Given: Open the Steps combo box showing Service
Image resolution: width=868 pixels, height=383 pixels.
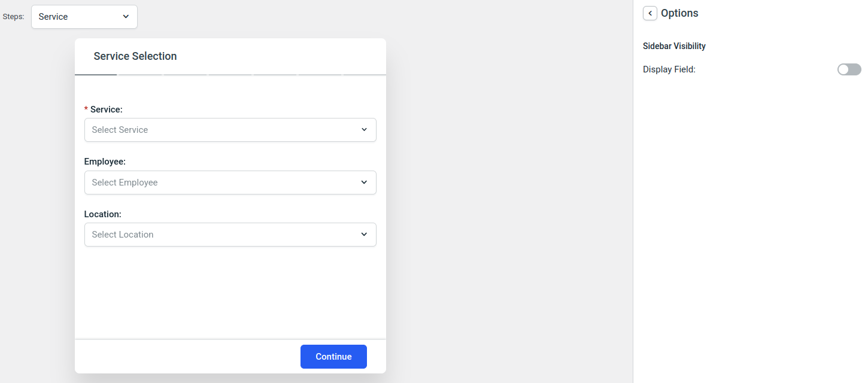Looking at the screenshot, I should coord(84,16).
